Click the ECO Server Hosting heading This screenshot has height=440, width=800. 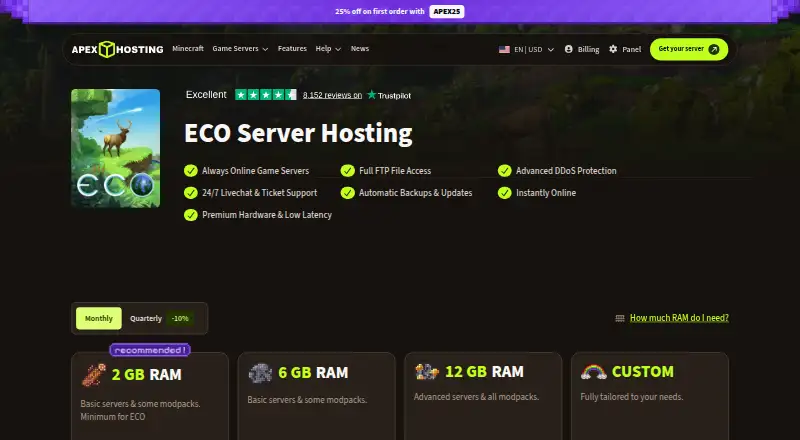[x=298, y=133]
